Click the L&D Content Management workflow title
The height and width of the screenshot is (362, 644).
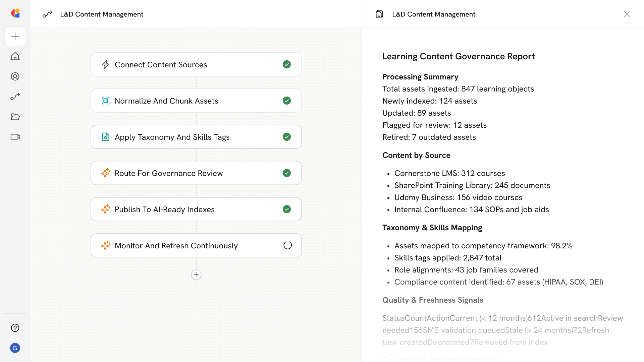[x=101, y=14]
